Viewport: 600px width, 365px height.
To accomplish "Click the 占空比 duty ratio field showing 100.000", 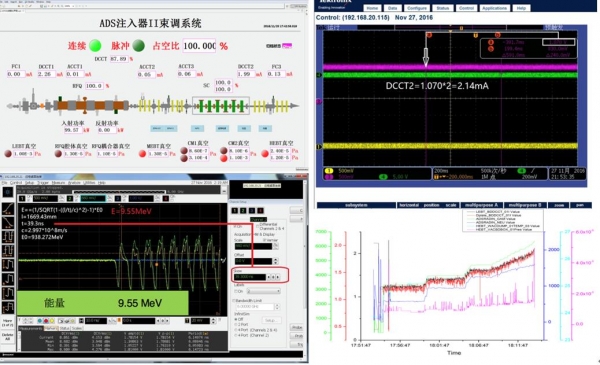I will [199, 46].
